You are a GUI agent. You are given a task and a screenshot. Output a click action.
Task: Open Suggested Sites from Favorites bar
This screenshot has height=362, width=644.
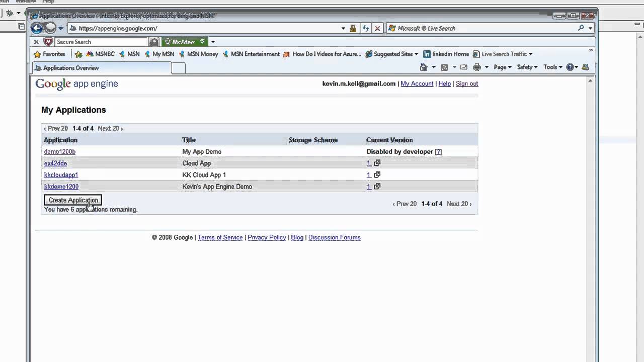pyautogui.click(x=390, y=54)
